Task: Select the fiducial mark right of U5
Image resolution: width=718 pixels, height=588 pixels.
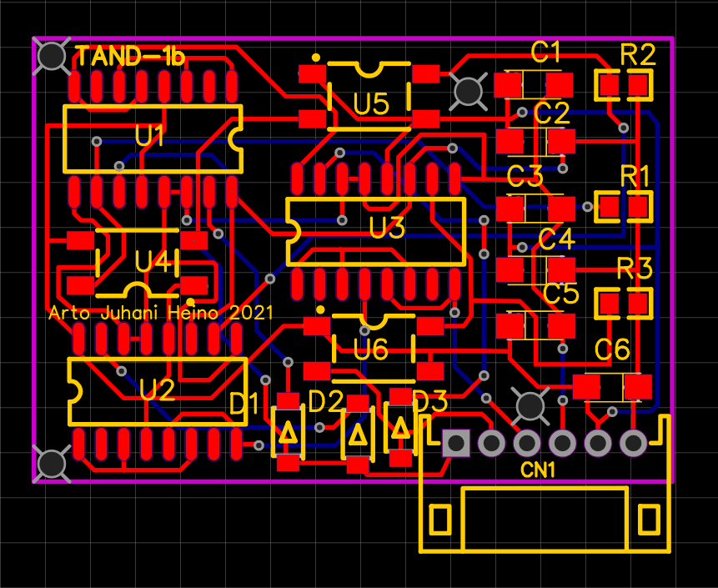Action: 468,90
